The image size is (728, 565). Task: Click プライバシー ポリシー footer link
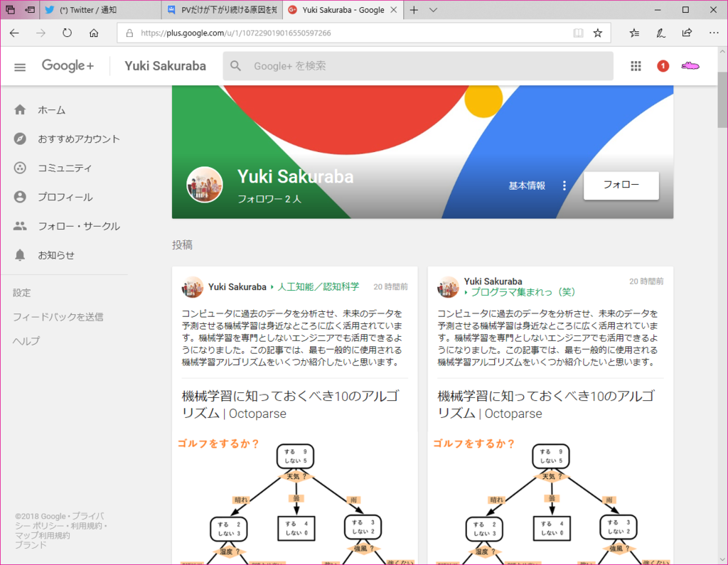(59, 521)
